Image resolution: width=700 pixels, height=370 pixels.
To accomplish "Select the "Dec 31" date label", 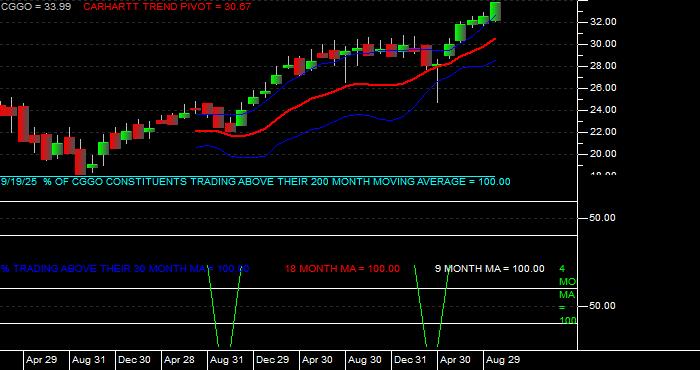I will coord(411,360).
